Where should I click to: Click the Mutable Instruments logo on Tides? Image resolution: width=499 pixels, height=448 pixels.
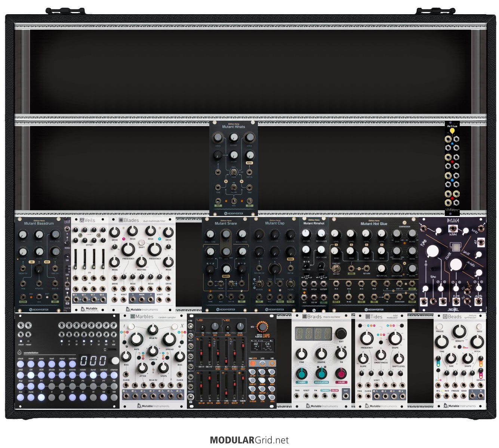(381, 406)
